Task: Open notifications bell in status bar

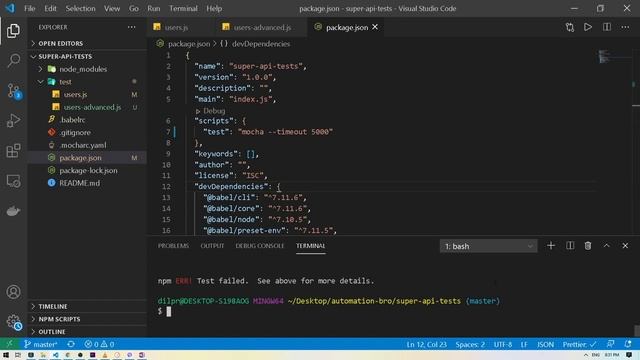Action: point(628,344)
